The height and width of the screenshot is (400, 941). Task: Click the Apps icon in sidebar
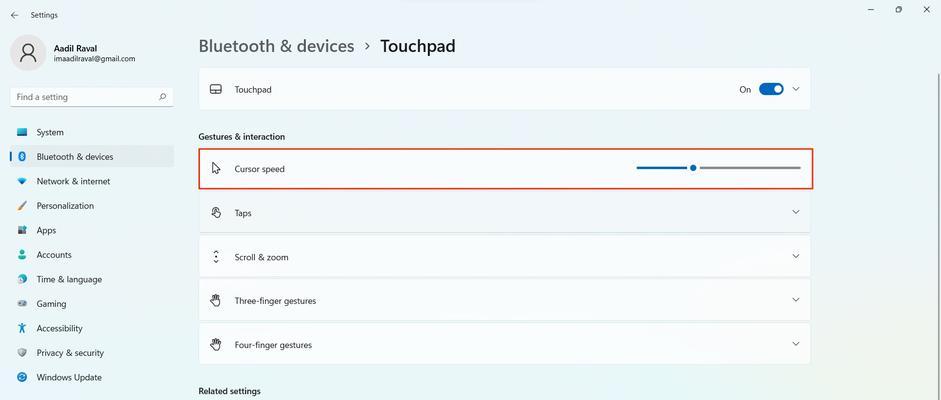(22, 230)
